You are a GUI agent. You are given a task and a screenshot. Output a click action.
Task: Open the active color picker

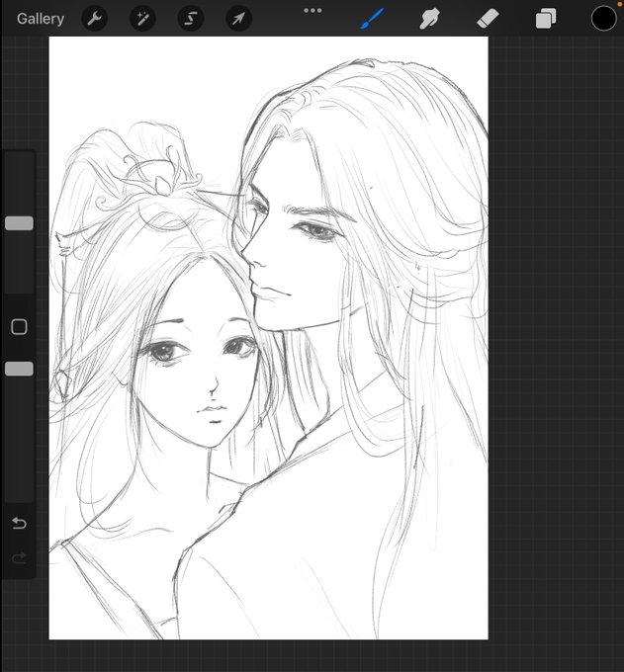604,19
